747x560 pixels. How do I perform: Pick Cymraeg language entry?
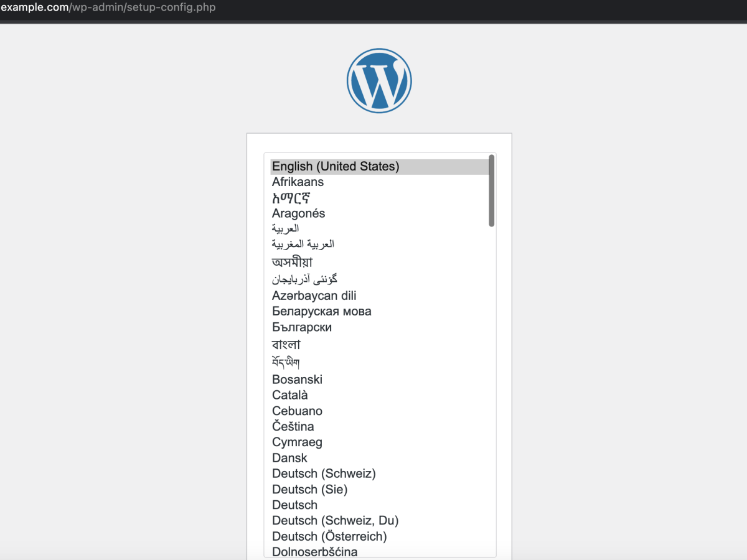coord(380,442)
